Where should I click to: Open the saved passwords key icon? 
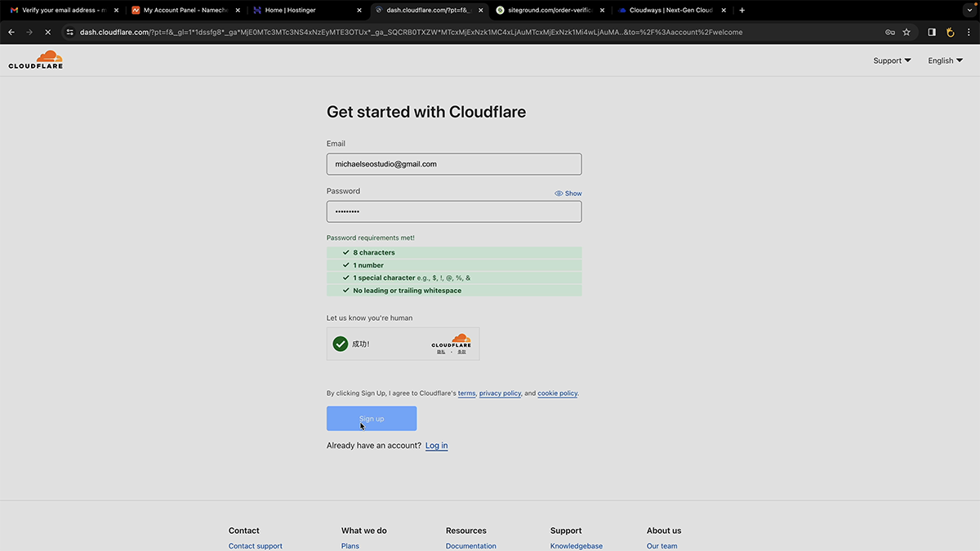point(889,33)
